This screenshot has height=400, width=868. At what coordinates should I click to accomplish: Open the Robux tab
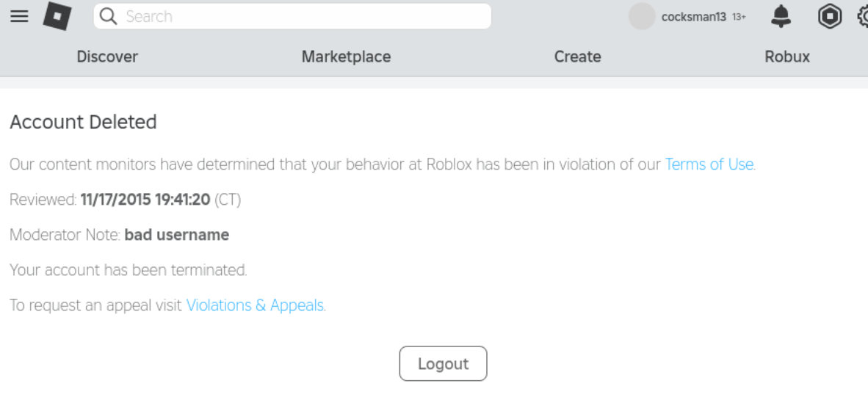coord(786,57)
